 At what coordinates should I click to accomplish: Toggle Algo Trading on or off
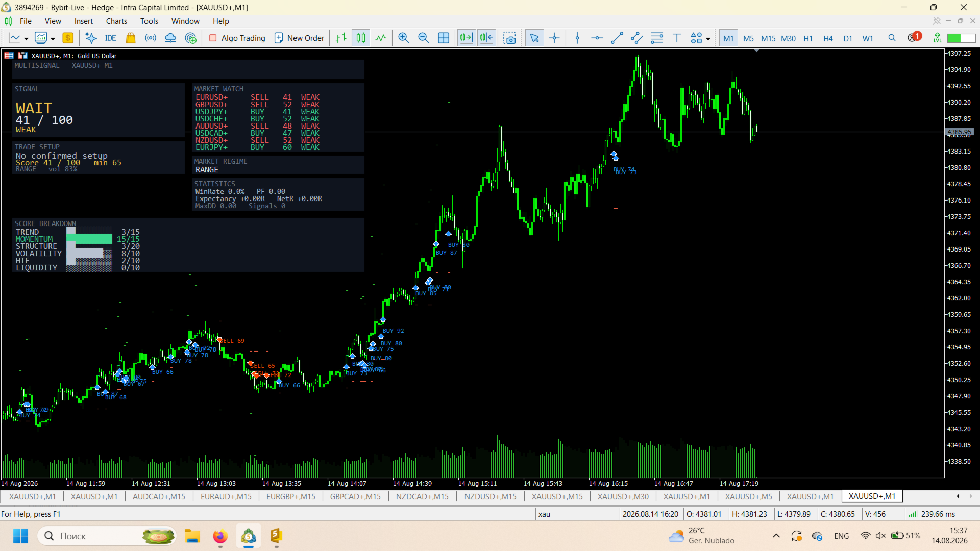237,38
